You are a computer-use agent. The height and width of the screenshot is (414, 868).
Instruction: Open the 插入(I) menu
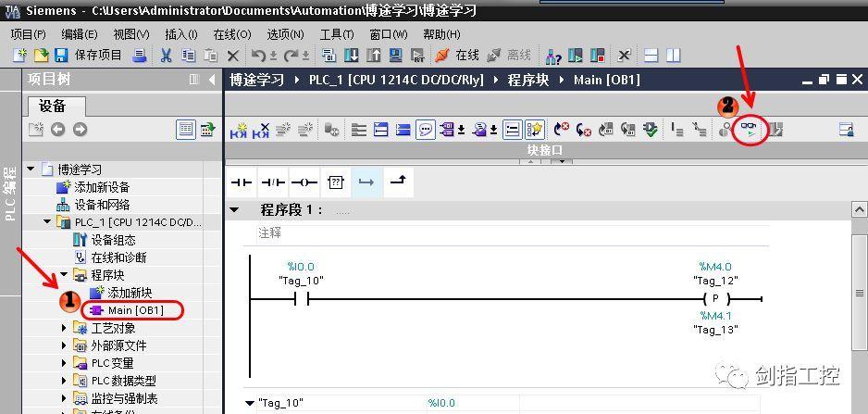point(181,34)
